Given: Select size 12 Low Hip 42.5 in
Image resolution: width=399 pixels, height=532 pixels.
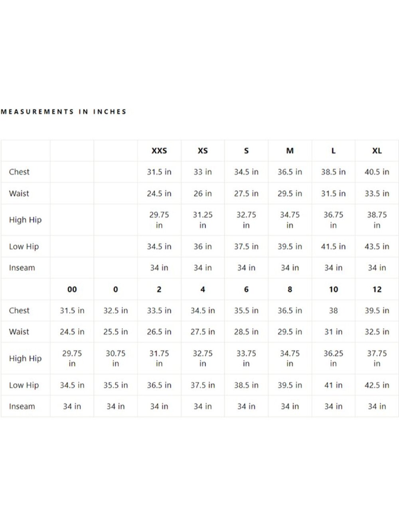Looking at the screenshot, I should tap(377, 385).
